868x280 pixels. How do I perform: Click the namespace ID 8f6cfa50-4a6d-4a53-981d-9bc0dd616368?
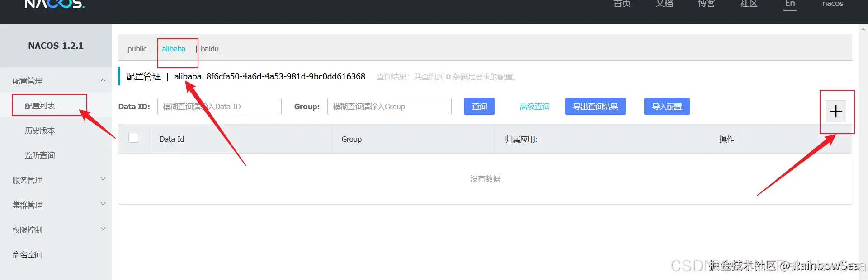pos(286,76)
